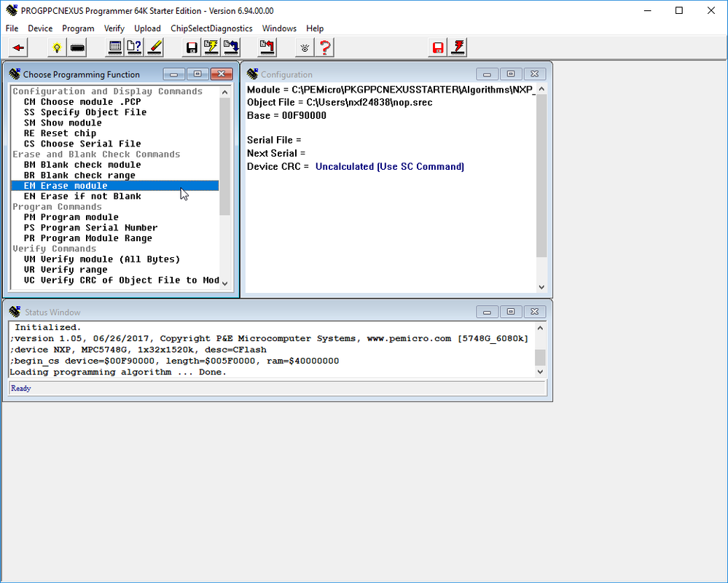Select RE Reset chip command
Viewport: 728px width, 583px height.
coord(114,133)
